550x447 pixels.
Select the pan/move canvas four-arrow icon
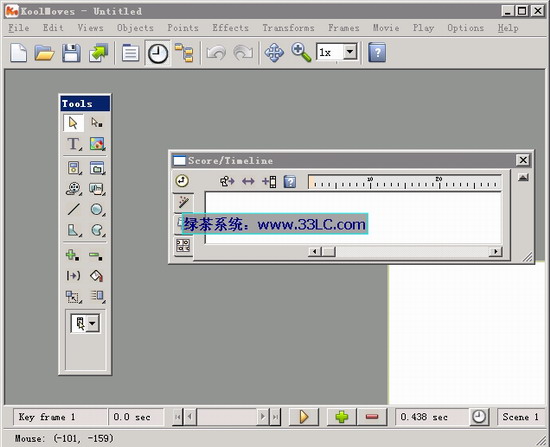point(274,53)
